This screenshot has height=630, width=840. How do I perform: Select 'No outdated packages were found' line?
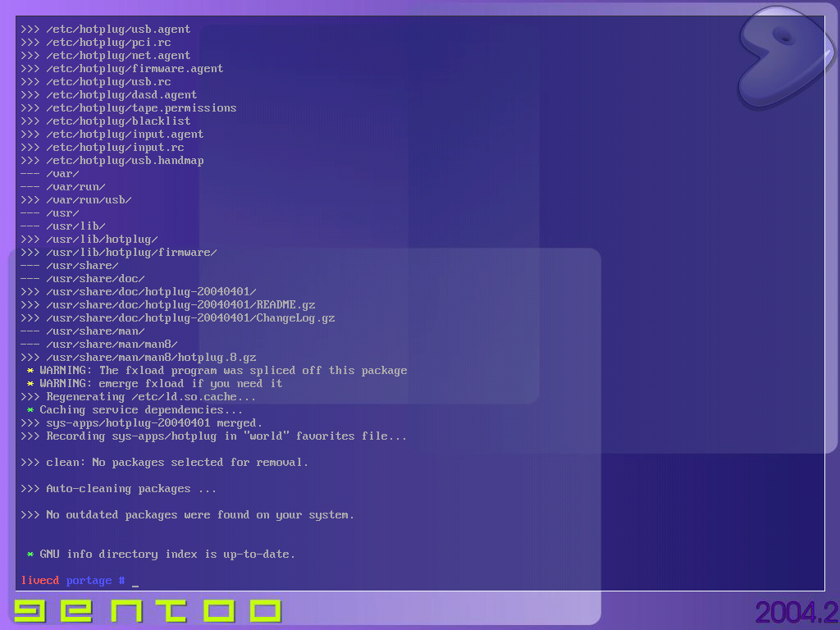click(188, 515)
